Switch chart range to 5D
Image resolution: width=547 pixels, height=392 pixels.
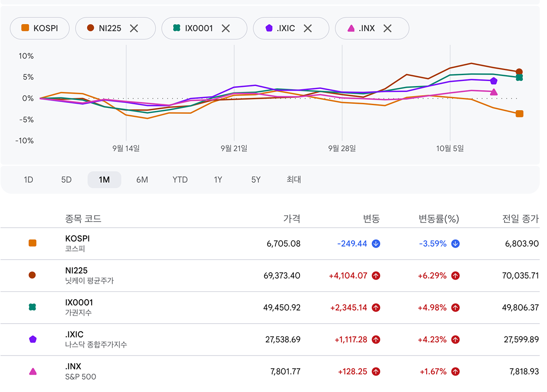click(x=67, y=180)
